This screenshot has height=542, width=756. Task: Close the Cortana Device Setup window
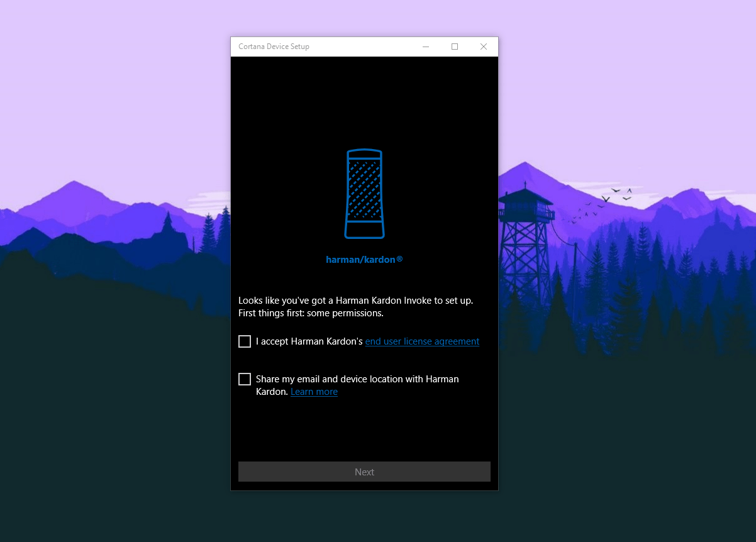tap(484, 47)
